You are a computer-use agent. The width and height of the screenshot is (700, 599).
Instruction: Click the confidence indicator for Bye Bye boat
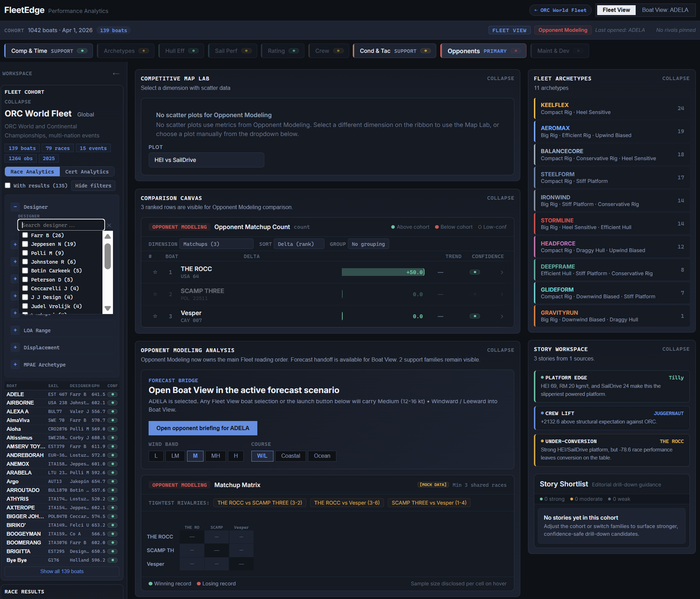click(x=113, y=560)
